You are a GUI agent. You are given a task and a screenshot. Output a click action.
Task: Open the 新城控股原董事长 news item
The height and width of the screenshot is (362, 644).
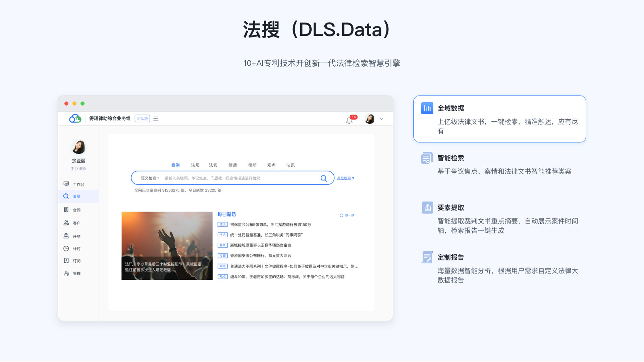[x=261, y=245]
